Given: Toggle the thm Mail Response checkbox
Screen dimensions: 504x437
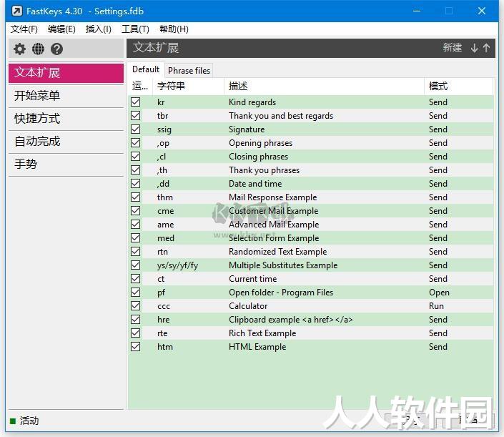Looking at the screenshot, I should (136, 197).
